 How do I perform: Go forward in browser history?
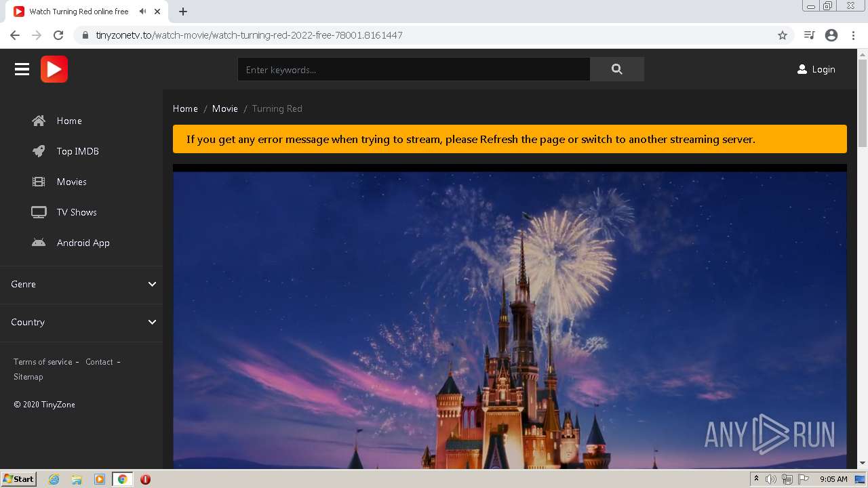37,35
